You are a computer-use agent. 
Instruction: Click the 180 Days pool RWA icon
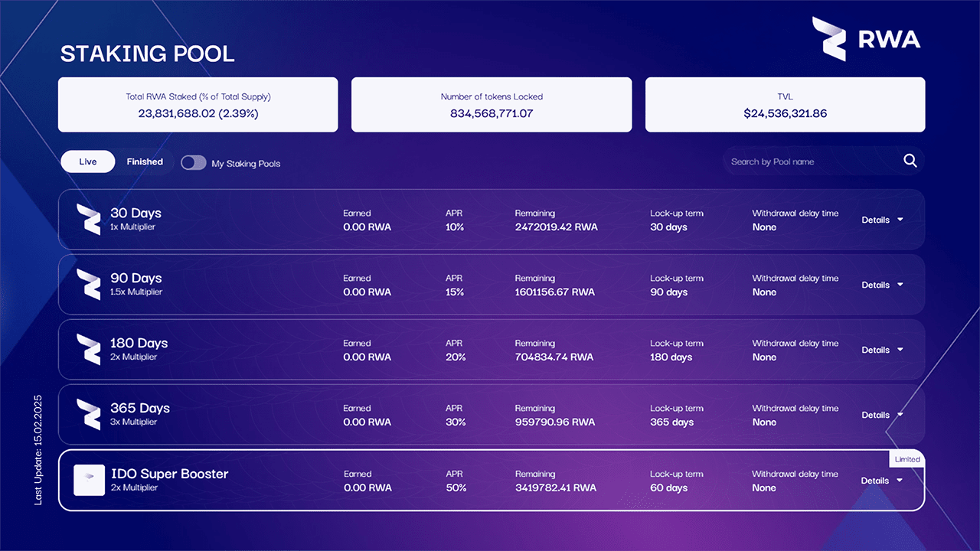pos(89,350)
